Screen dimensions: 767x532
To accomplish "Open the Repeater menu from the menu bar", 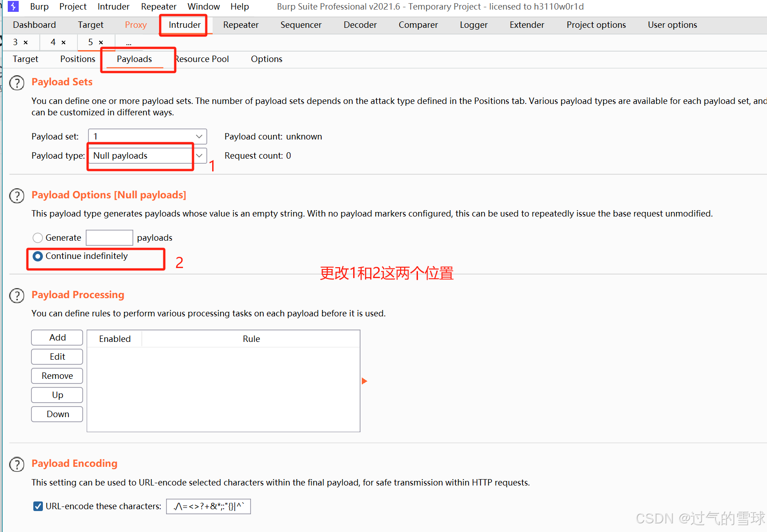I will (x=158, y=6).
